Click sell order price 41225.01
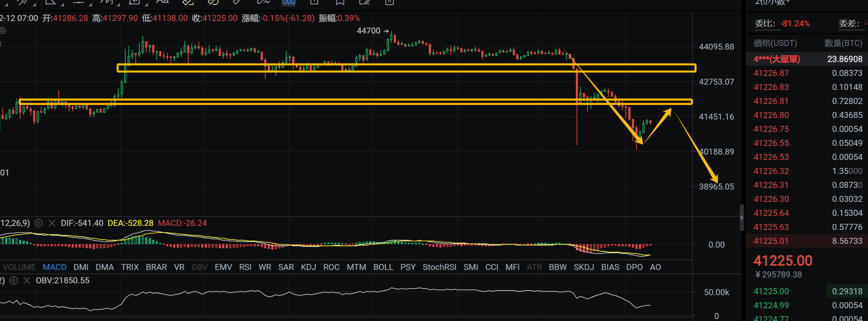The width and height of the screenshot is (868, 321). (x=771, y=241)
